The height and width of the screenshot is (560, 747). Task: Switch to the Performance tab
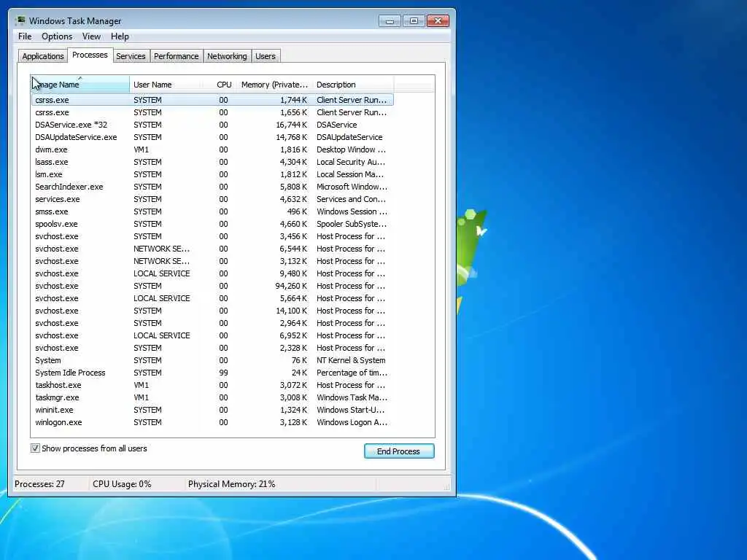177,56
